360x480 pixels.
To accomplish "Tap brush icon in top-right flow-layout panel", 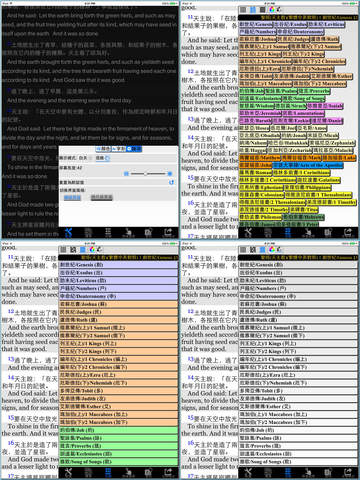I will coord(279,10).
